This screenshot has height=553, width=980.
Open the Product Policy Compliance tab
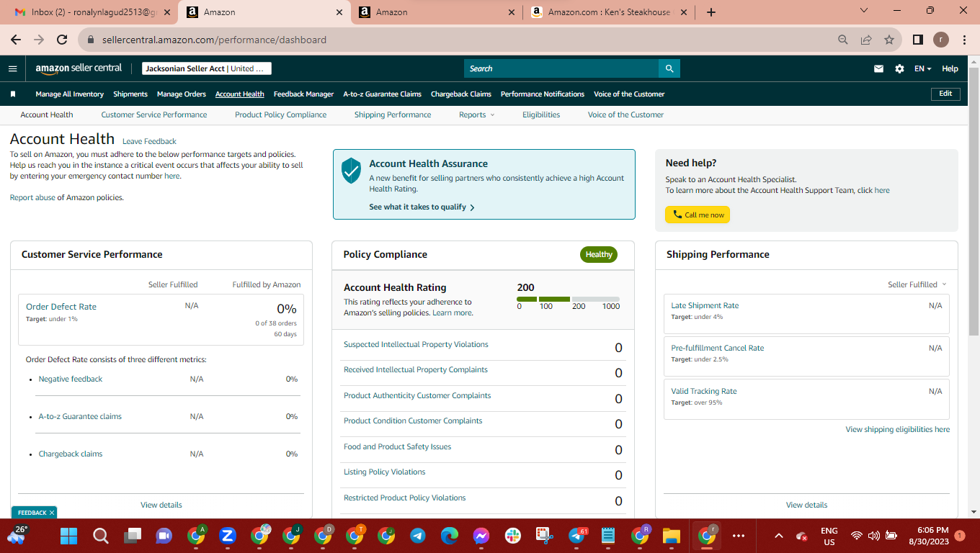280,114
